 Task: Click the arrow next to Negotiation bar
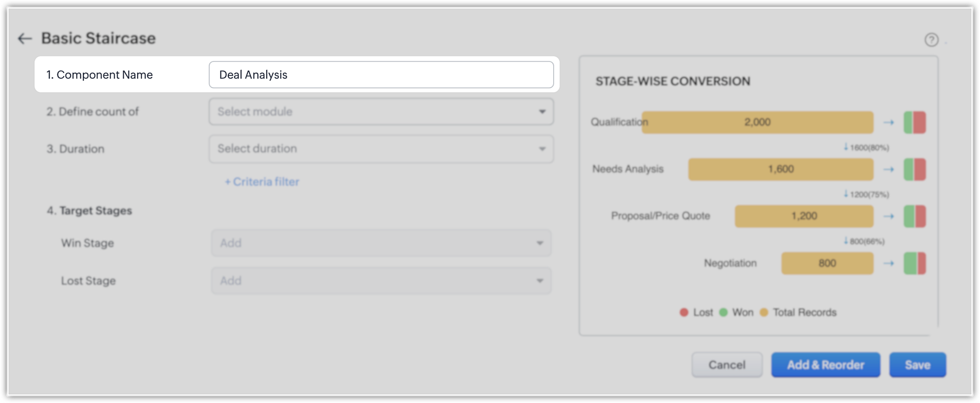(889, 263)
